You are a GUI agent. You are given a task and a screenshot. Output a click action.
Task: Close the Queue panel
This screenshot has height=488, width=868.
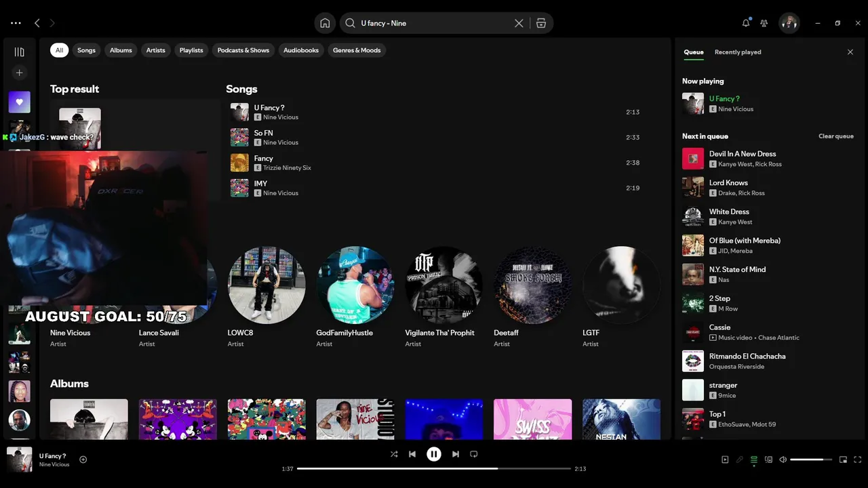pyautogui.click(x=850, y=52)
